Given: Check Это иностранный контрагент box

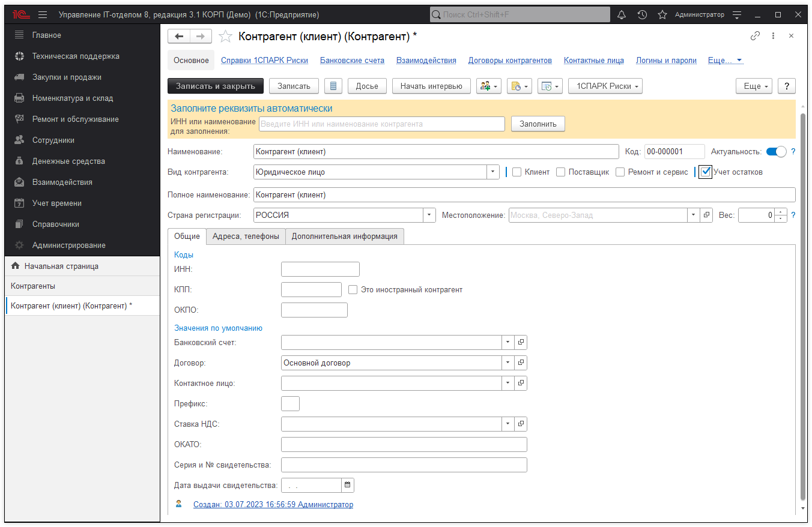Looking at the screenshot, I should pos(353,289).
